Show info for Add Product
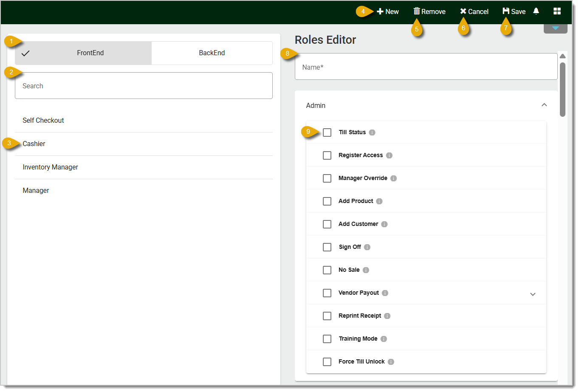The width and height of the screenshot is (579, 392). click(x=379, y=201)
